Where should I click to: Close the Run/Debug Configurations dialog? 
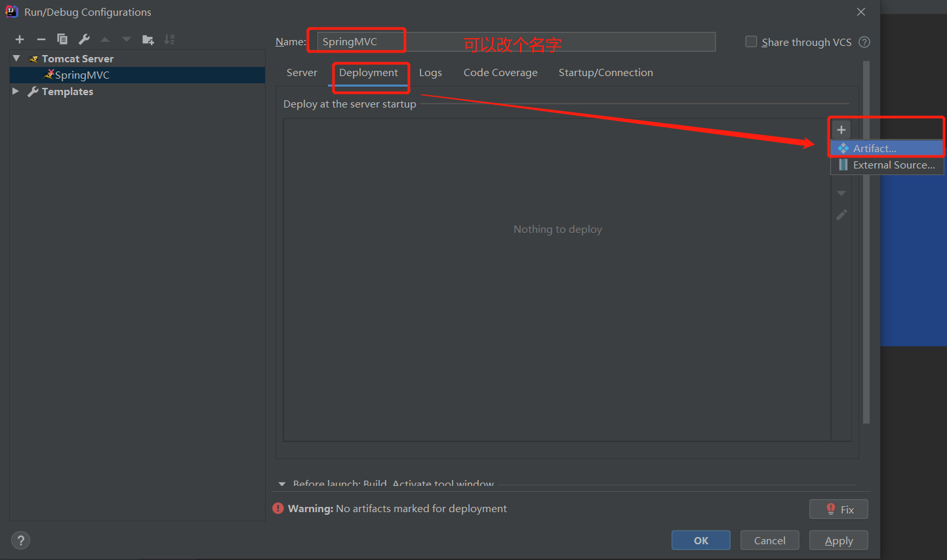[861, 12]
